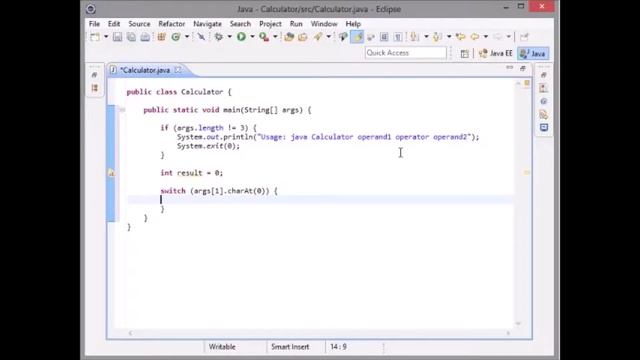Viewport: 640px width, 360px height.
Task: Toggle the Java editor breadcrumb icon
Action: point(343,37)
